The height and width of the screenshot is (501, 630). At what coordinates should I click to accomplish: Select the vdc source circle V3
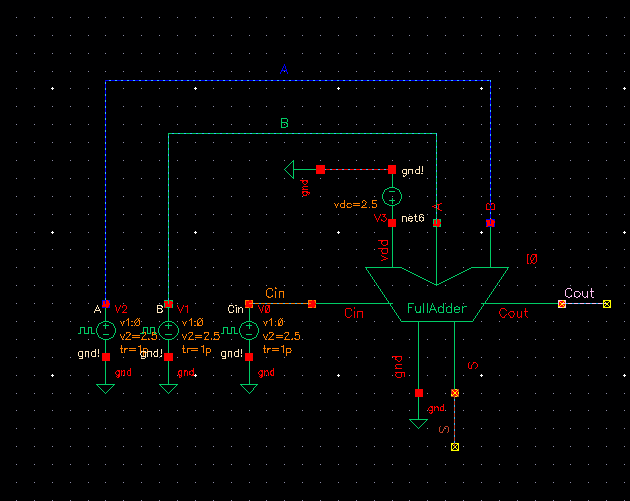392,197
